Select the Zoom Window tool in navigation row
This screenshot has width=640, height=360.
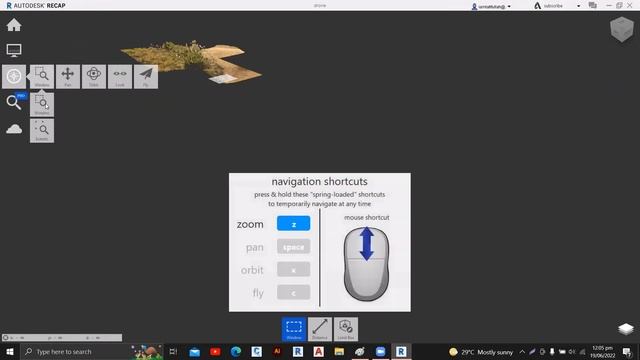pos(42,76)
